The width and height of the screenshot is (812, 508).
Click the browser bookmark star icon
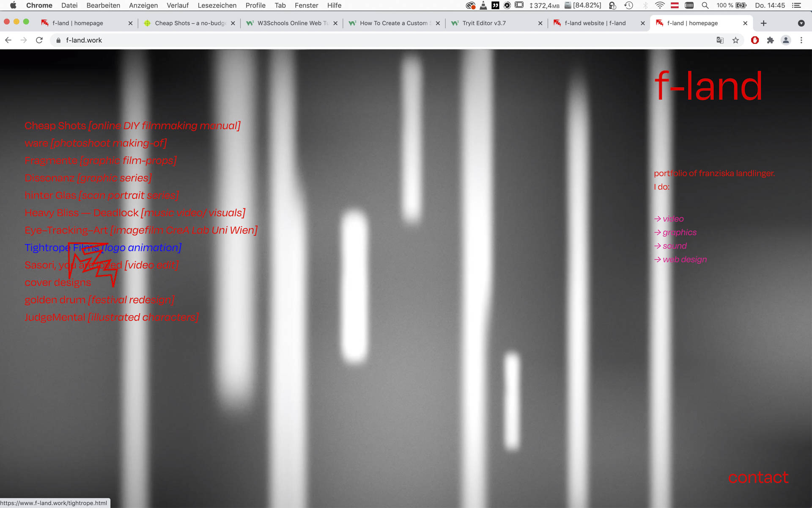pos(736,40)
